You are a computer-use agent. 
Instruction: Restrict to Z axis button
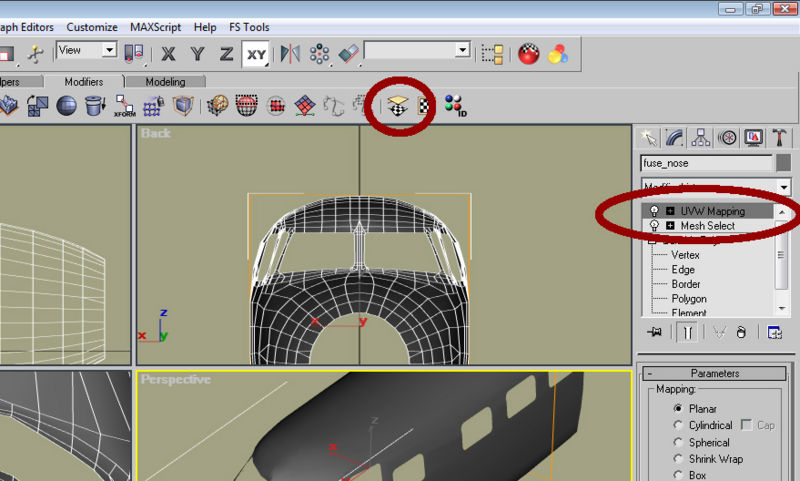point(226,54)
